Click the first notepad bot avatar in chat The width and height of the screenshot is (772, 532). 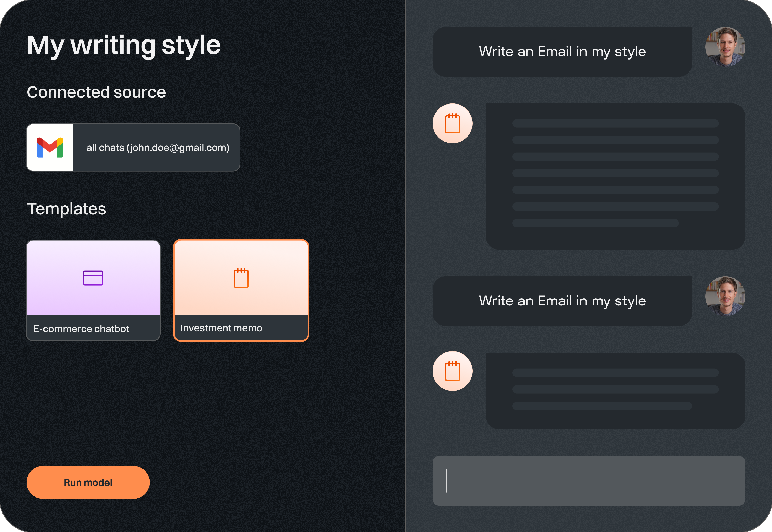[x=452, y=123]
